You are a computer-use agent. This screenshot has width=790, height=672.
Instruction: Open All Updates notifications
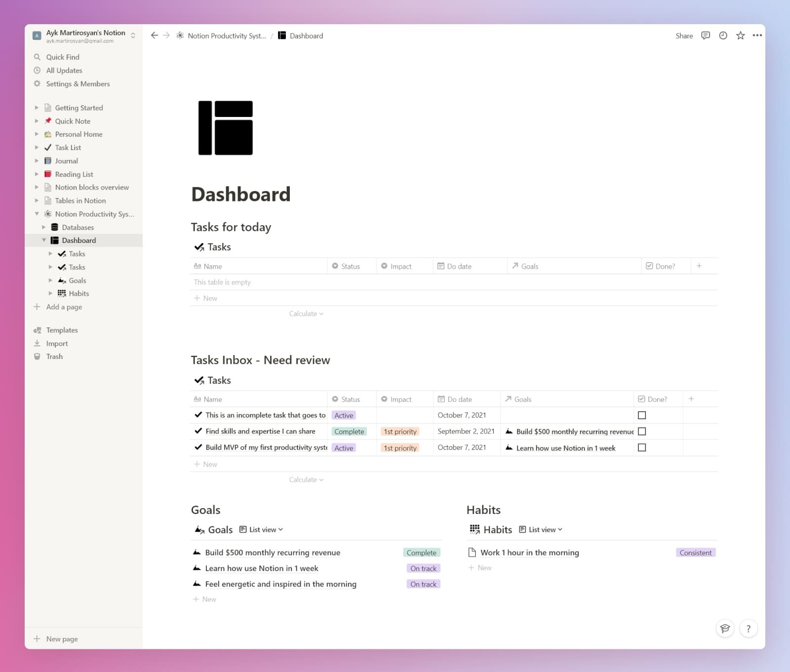click(x=64, y=70)
